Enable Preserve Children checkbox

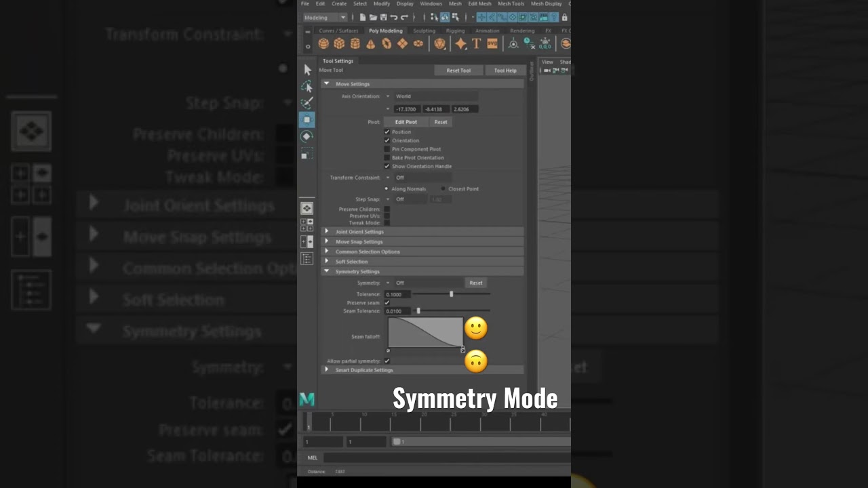pyautogui.click(x=387, y=209)
